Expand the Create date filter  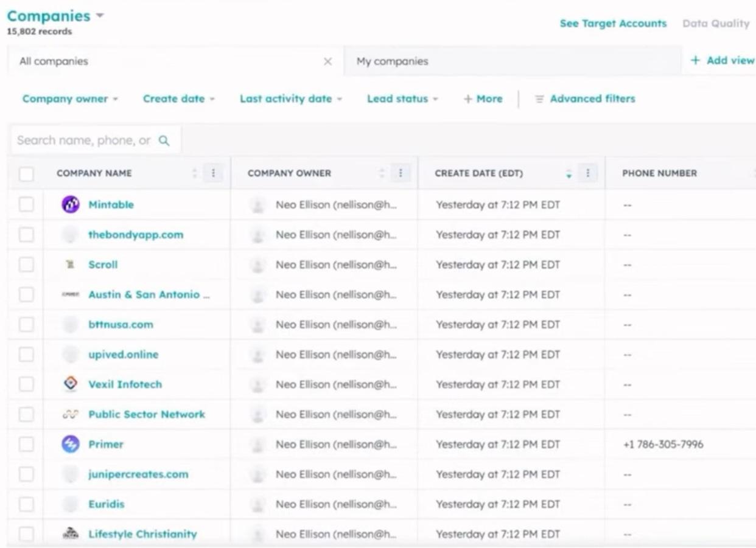pyautogui.click(x=179, y=99)
